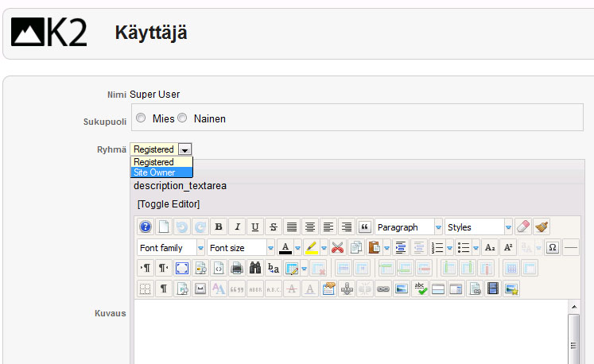Click the Cut scissors icon

coord(338,248)
